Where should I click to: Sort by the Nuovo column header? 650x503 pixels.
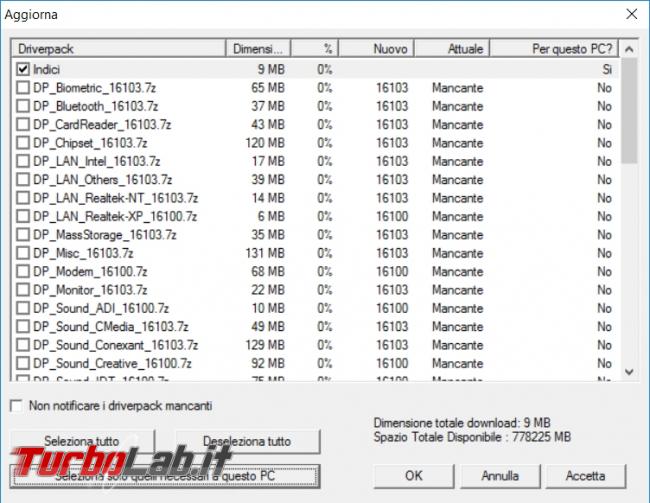(376, 49)
